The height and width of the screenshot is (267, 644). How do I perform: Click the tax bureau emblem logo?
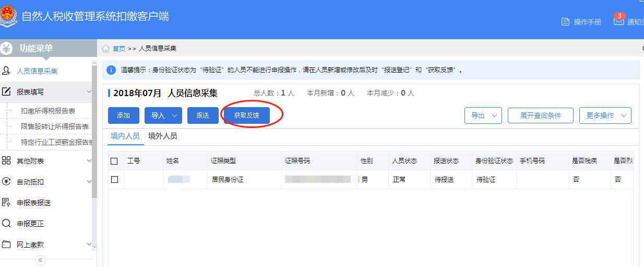point(7,17)
